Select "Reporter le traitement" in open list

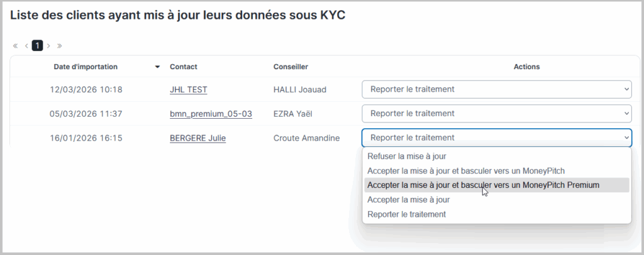pos(406,214)
